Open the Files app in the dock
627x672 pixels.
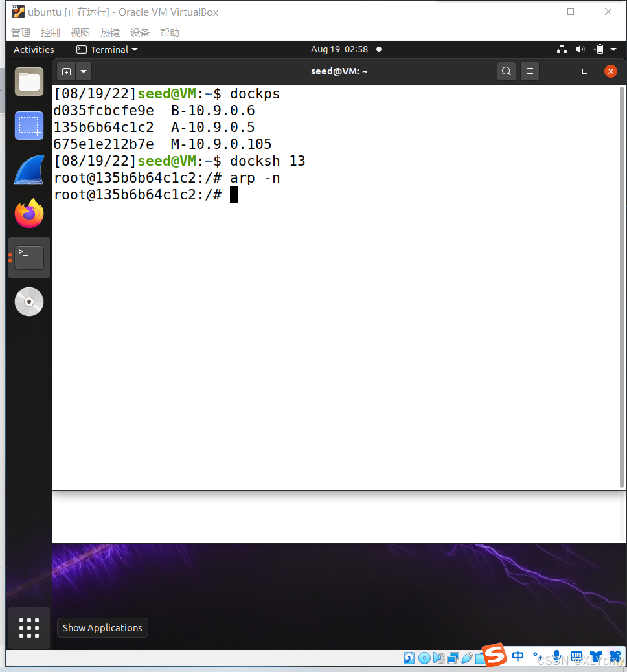click(29, 82)
